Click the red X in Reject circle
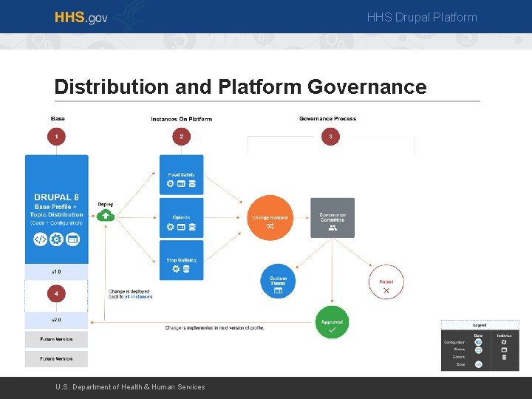Screen dimensions: 532x399 pyautogui.click(x=386, y=290)
